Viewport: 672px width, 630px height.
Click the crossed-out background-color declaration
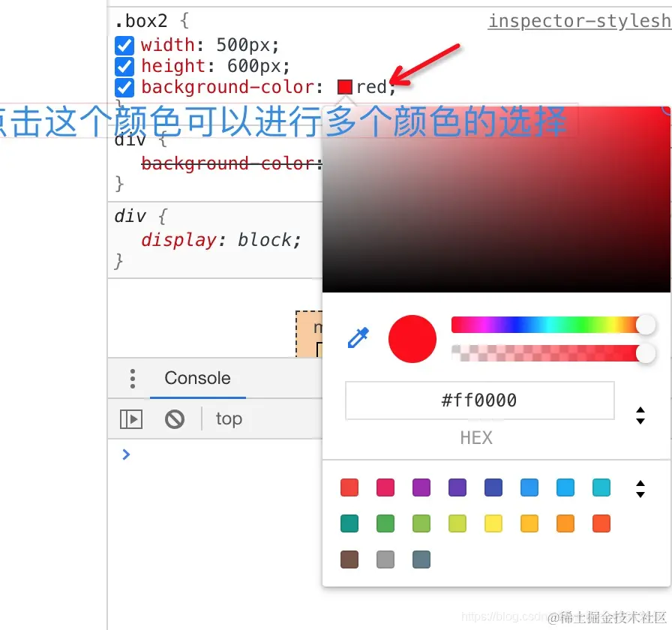pos(225,163)
